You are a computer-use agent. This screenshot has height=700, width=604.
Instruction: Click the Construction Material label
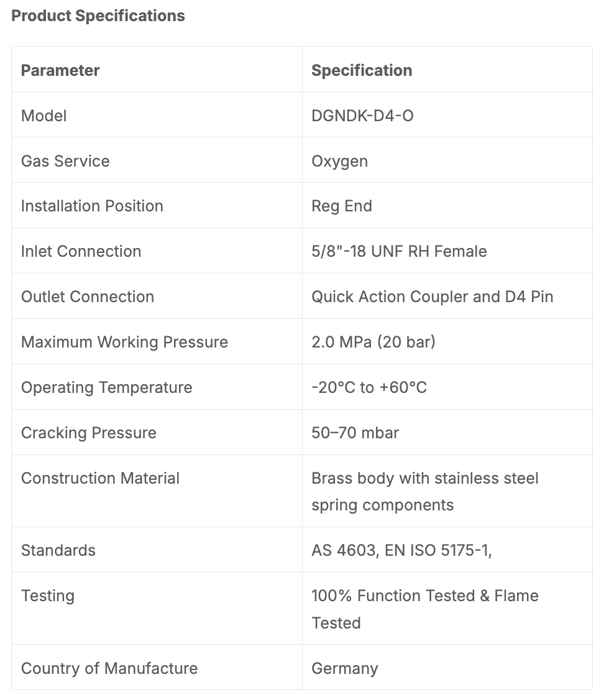(100, 478)
